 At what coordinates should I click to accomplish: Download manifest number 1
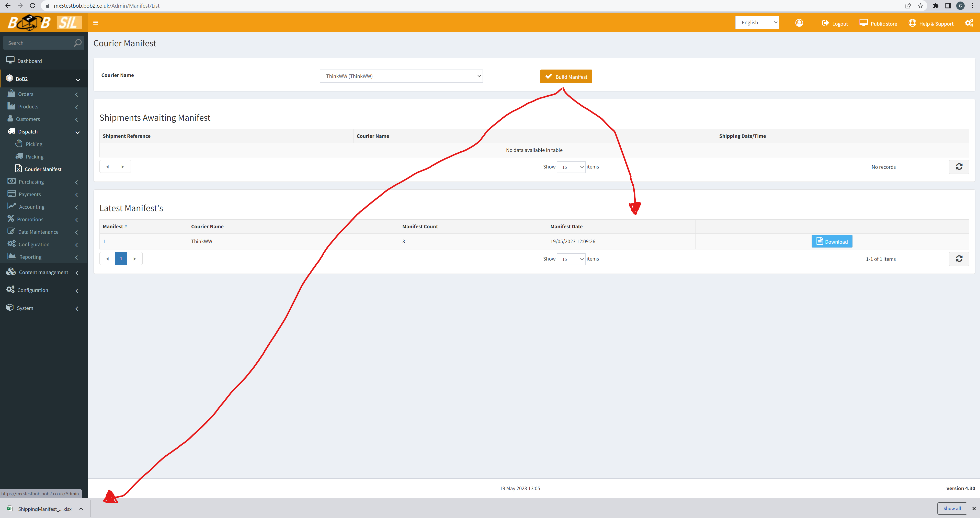coord(832,241)
